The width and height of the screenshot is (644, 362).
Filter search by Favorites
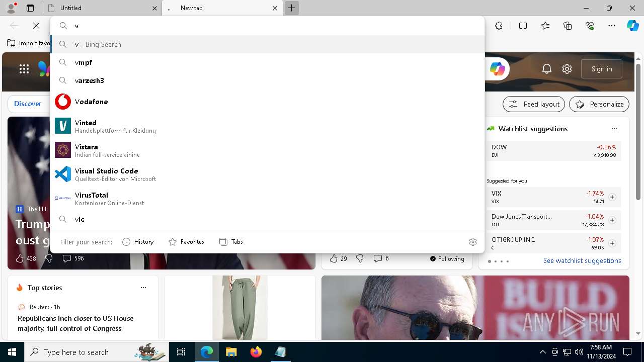coord(186,242)
